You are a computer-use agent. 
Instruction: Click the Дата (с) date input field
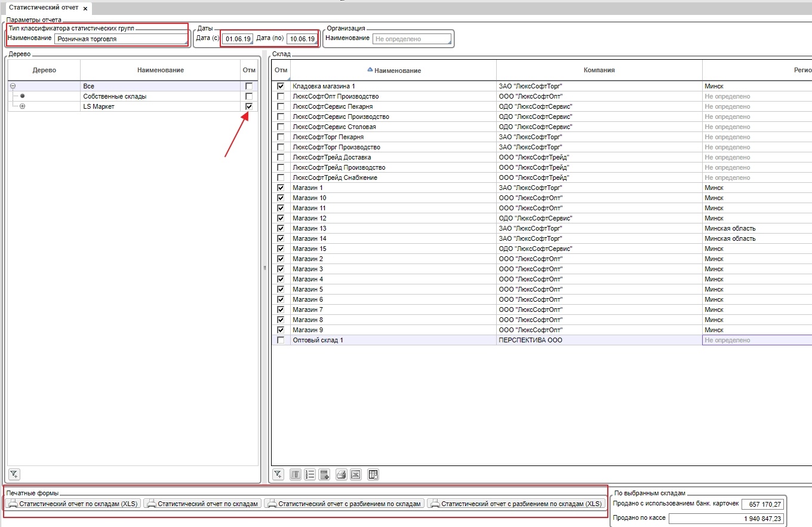pos(238,39)
